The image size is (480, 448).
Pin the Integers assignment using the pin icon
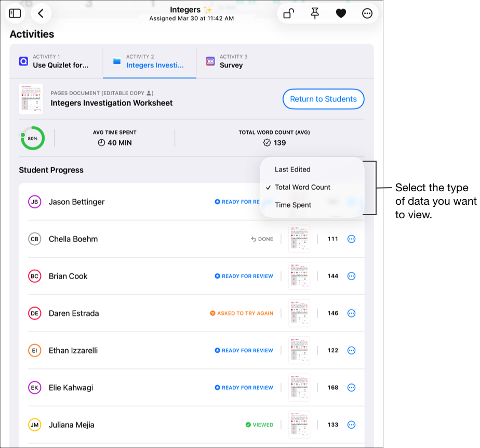point(315,13)
